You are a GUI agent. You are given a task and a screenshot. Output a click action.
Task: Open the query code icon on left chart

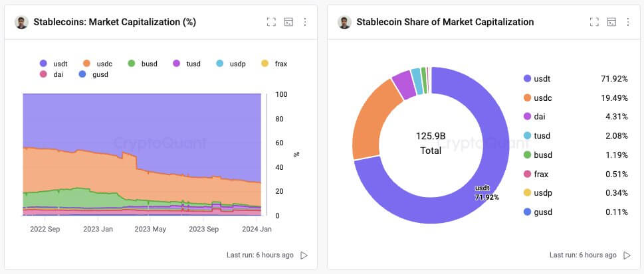pos(288,22)
